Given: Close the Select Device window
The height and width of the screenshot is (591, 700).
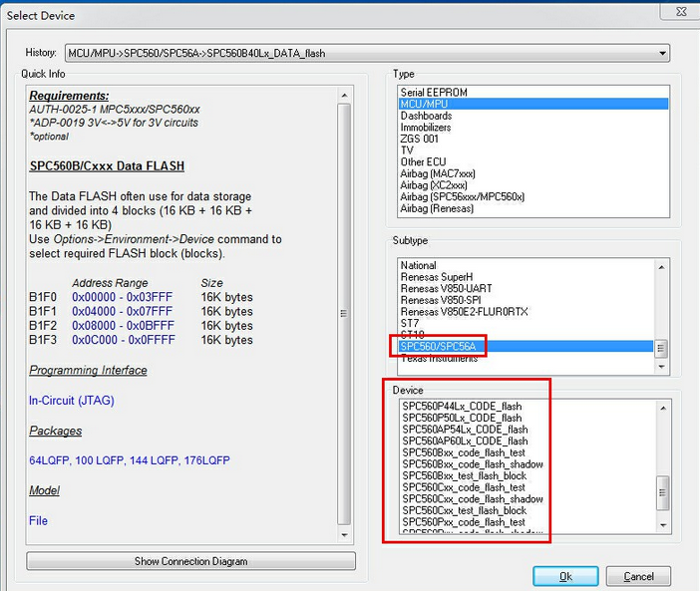Looking at the screenshot, I should pyautogui.click(x=681, y=12).
